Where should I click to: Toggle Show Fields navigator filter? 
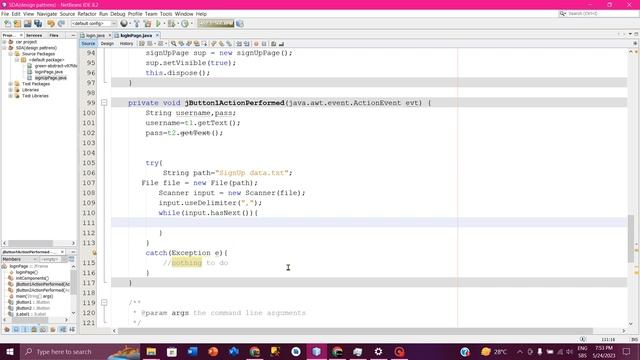(x=16, y=329)
